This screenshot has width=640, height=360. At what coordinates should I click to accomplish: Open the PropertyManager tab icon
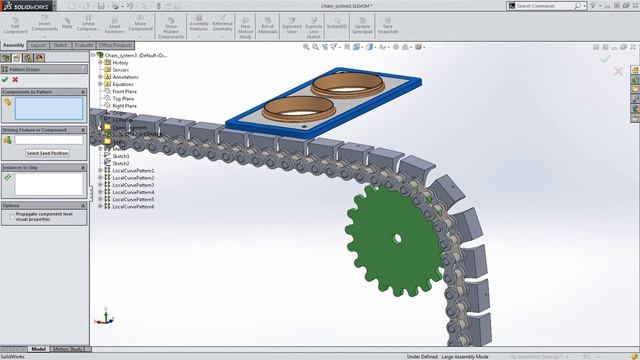point(17,58)
